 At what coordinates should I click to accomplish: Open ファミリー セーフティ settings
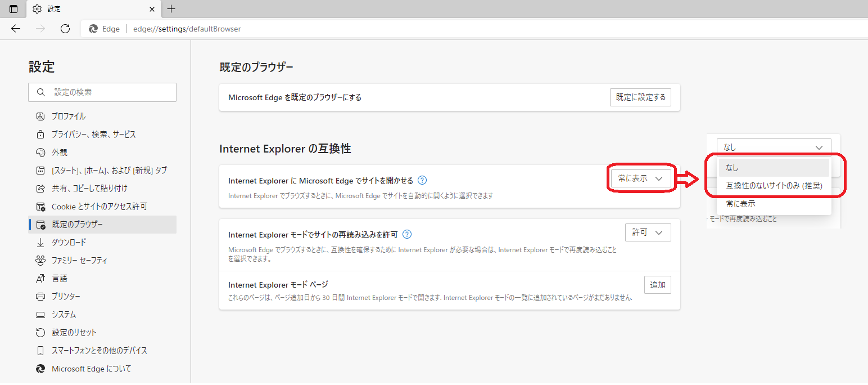(102, 261)
